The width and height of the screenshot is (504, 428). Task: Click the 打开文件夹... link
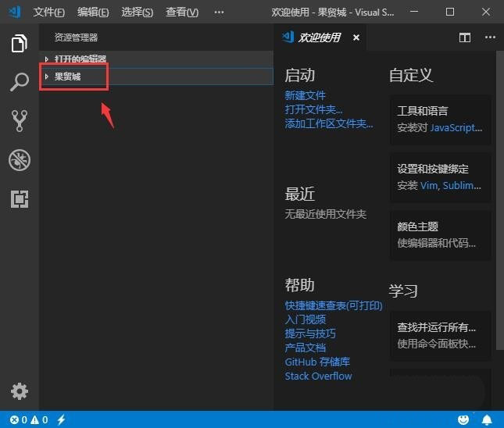point(313,109)
